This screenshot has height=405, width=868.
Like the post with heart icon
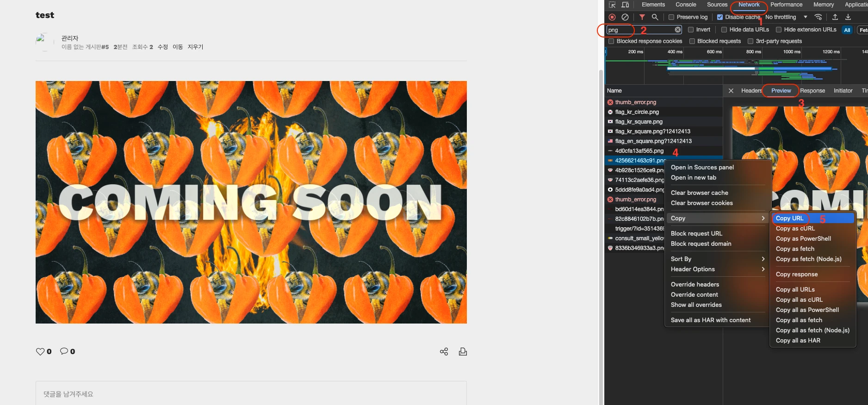pos(40,352)
